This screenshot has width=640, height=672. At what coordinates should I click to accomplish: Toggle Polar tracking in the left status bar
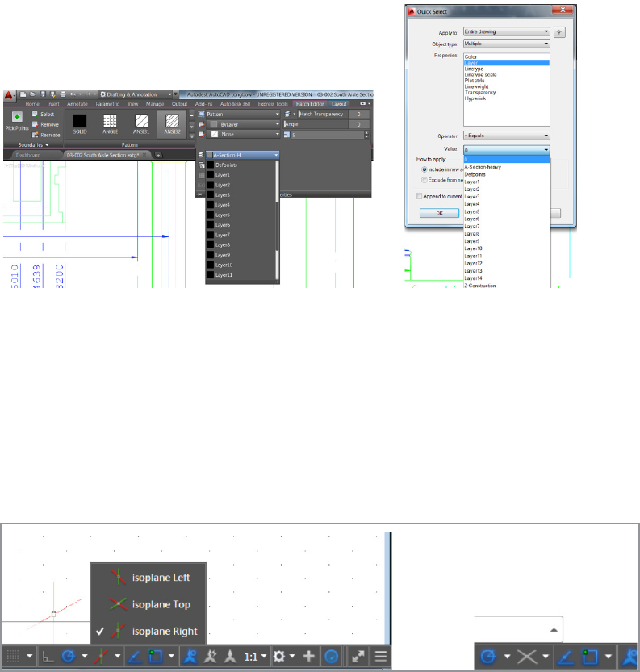[69, 656]
